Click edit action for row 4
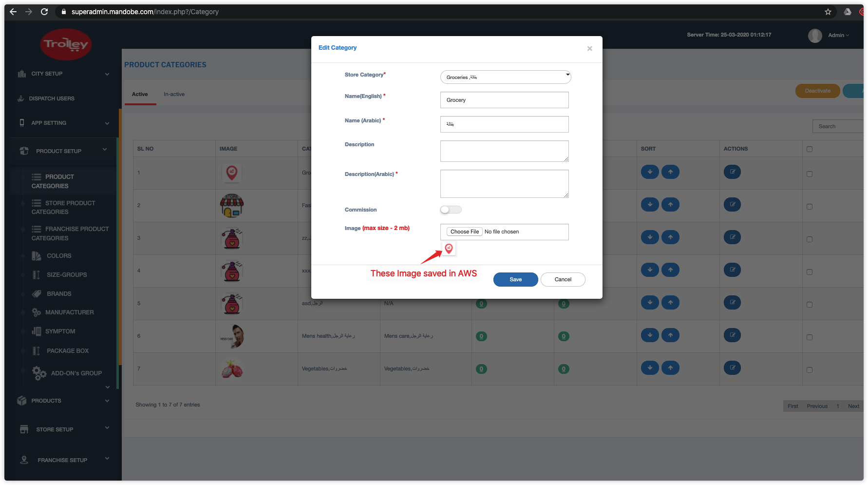 732,270
